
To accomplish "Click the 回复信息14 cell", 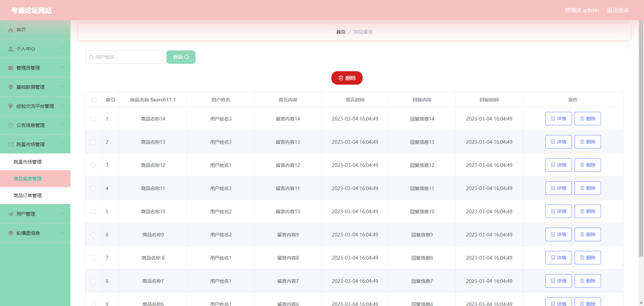I will tap(422, 119).
